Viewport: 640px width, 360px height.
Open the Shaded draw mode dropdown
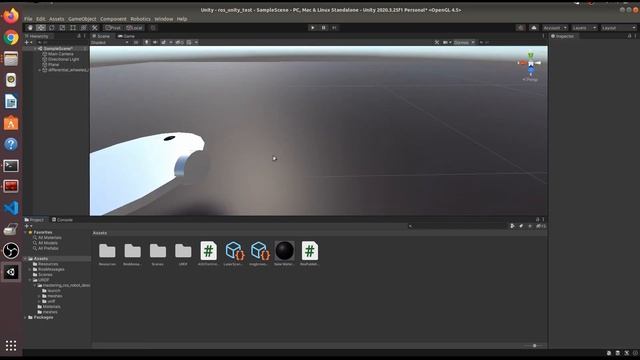coord(109,42)
